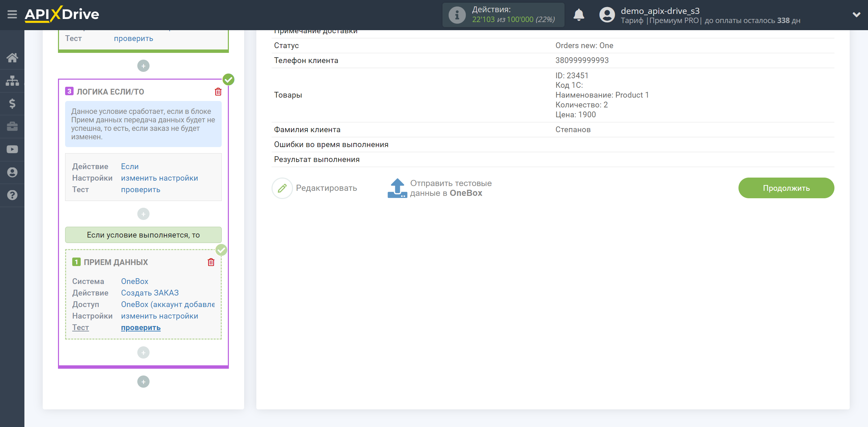Open the user avatar profile
Screen dimensions: 868x427
[607, 15]
